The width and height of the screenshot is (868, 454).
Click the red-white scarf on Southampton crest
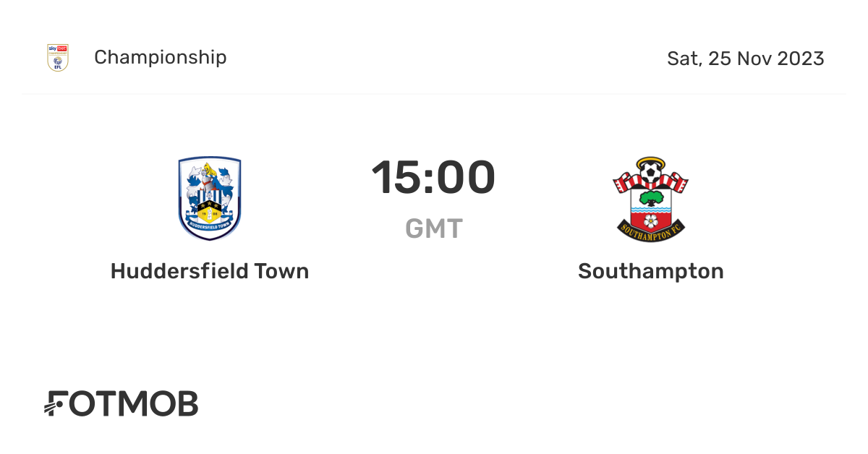[626, 181]
